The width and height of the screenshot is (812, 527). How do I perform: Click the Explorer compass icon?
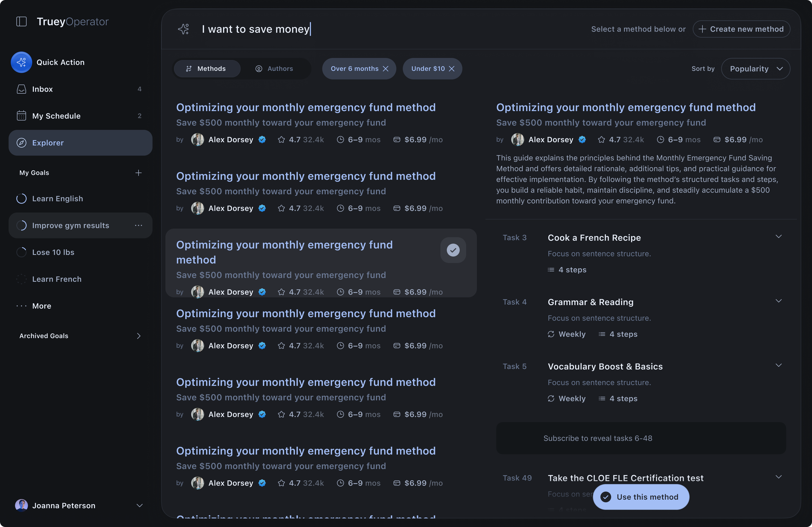point(21,143)
